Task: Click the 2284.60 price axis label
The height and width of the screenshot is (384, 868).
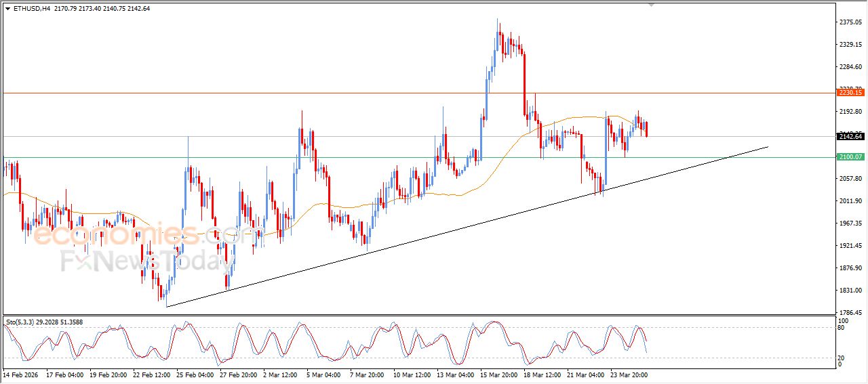Action: pos(850,67)
